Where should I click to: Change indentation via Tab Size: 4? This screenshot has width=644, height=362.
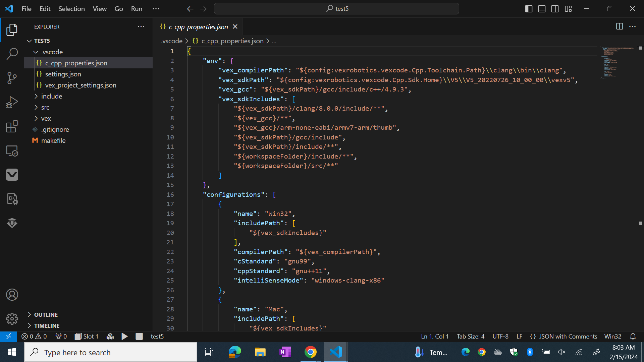(471, 336)
